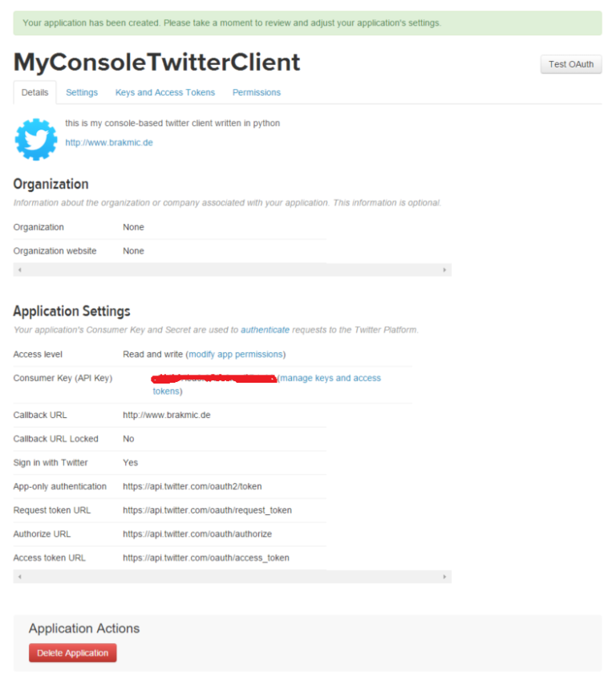616x674 pixels.
Task: Open the Details tab
Action: pos(34,92)
